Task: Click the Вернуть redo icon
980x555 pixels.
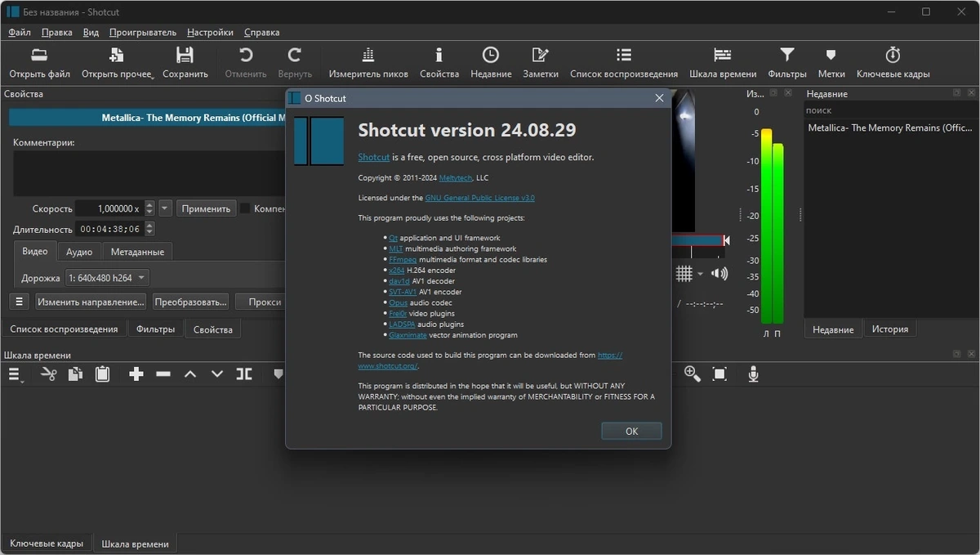Action: (295, 56)
